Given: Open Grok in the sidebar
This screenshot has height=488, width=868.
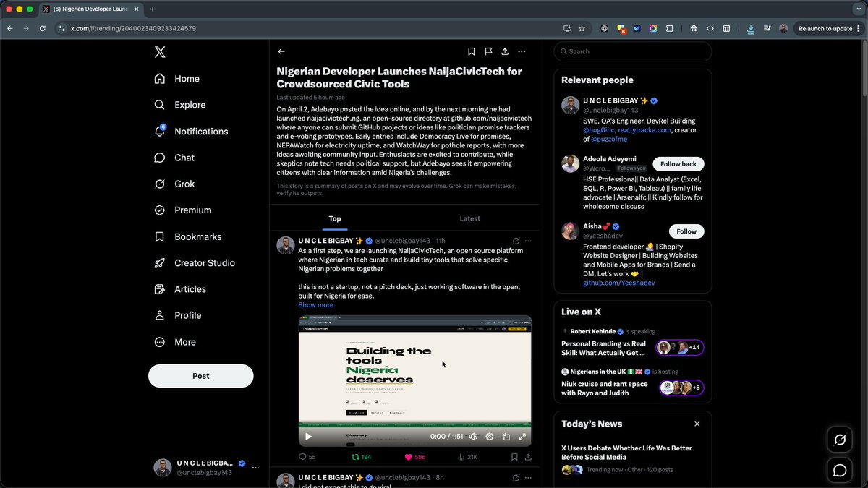Looking at the screenshot, I should click(x=174, y=184).
